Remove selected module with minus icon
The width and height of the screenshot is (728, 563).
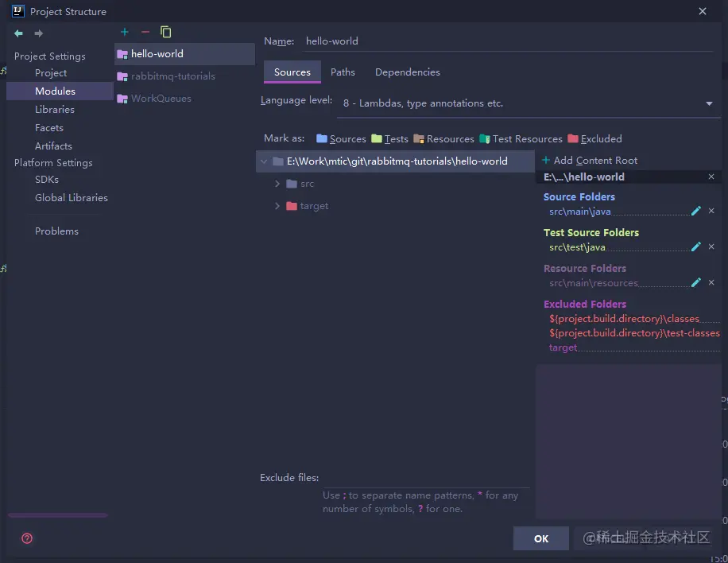(145, 32)
